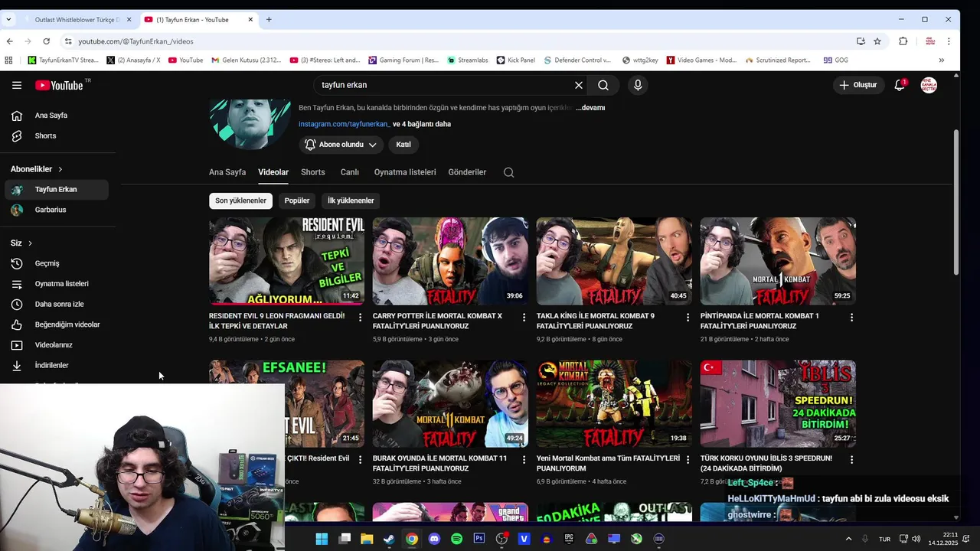Open Epic Games launcher from taskbar
980x551 pixels.
[x=569, y=539]
